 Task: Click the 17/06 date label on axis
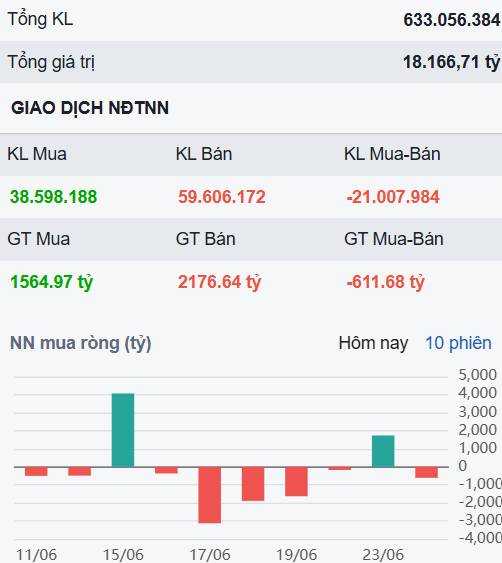click(x=210, y=555)
